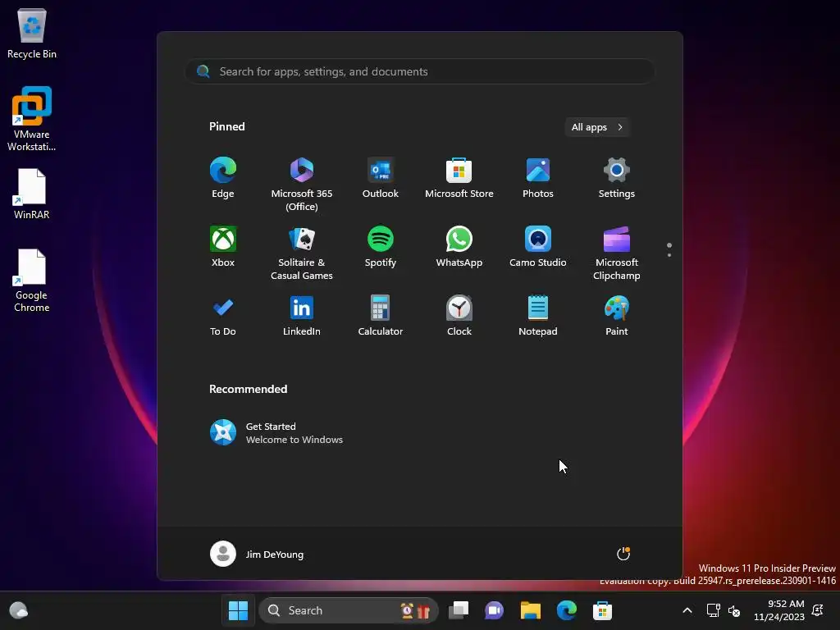Select the VMware Workstation desktop shortcut
Screen dimensions: 840x630
[x=32, y=118]
